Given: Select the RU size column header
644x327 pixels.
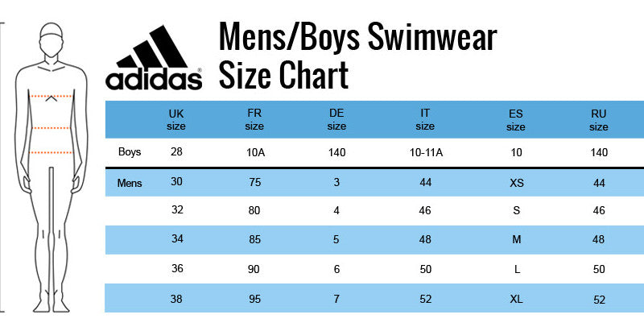Looking at the screenshot, I should point(598,119).
